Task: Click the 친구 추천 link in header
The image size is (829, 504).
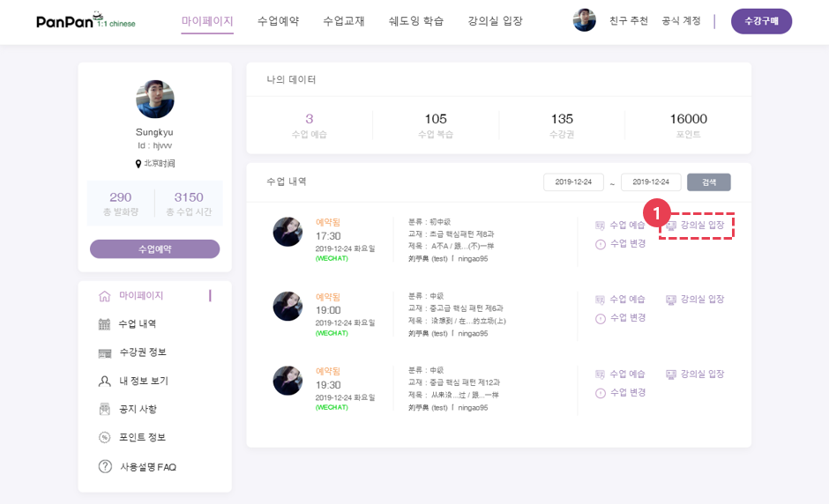Action: pyautogui.click(x=629, y=21)
